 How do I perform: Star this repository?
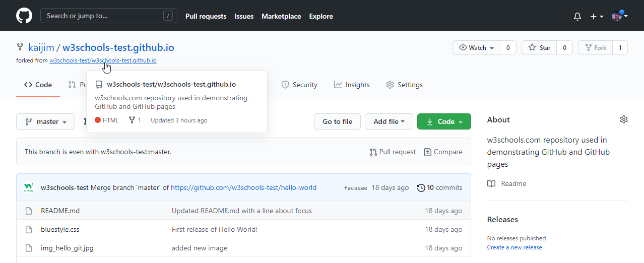point(539,48)
